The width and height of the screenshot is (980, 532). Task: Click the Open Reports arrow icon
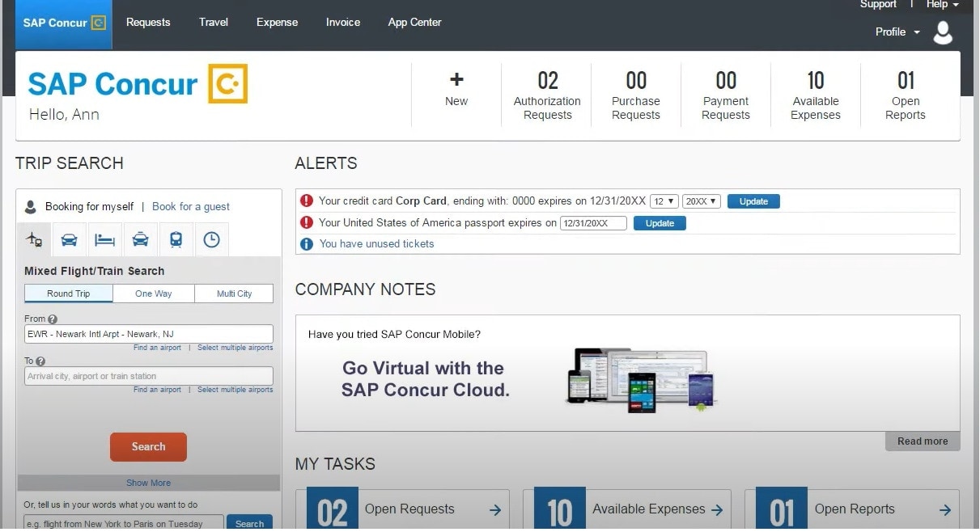(945, 510)
